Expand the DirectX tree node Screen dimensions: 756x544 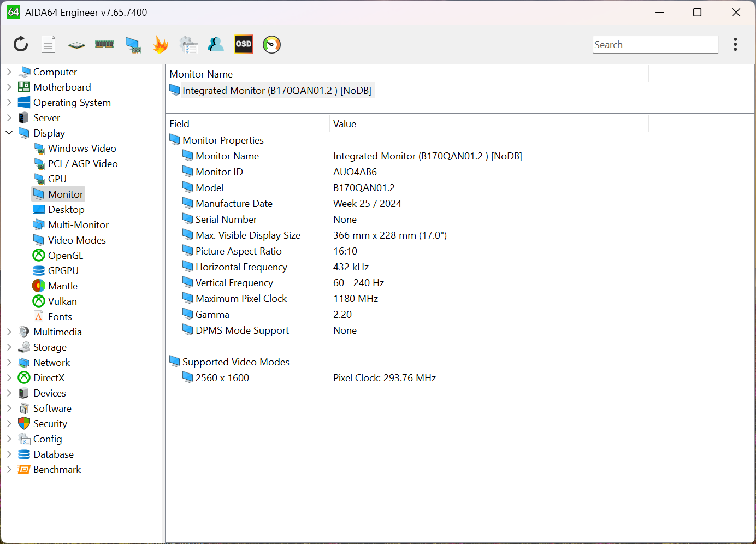9,377
